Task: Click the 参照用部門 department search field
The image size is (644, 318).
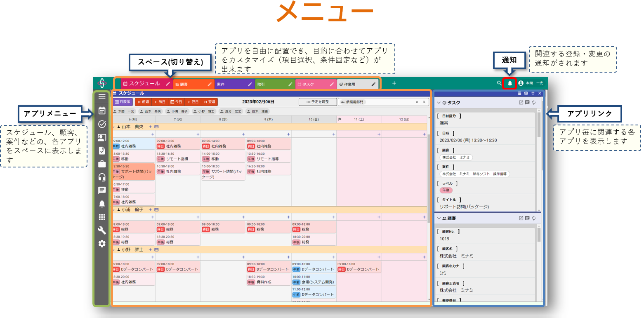Action: pyautogui.click(x=383, y=102)
